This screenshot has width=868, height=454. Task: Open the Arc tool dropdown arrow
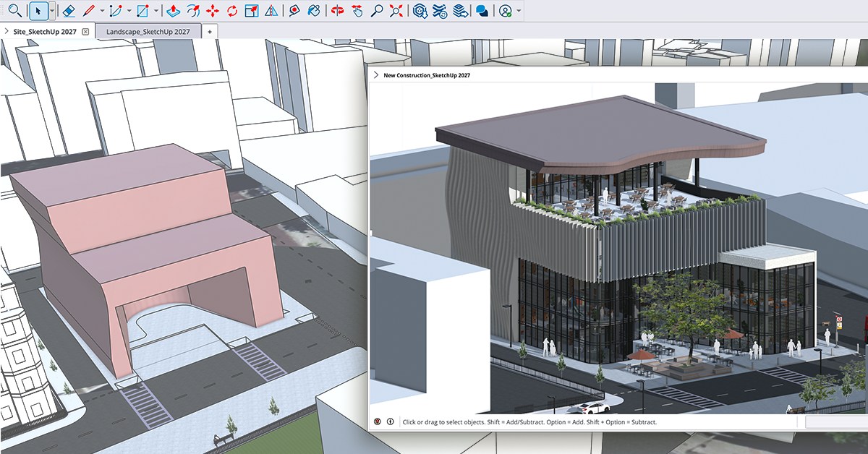pyautogui.click(x=129, y=11)
